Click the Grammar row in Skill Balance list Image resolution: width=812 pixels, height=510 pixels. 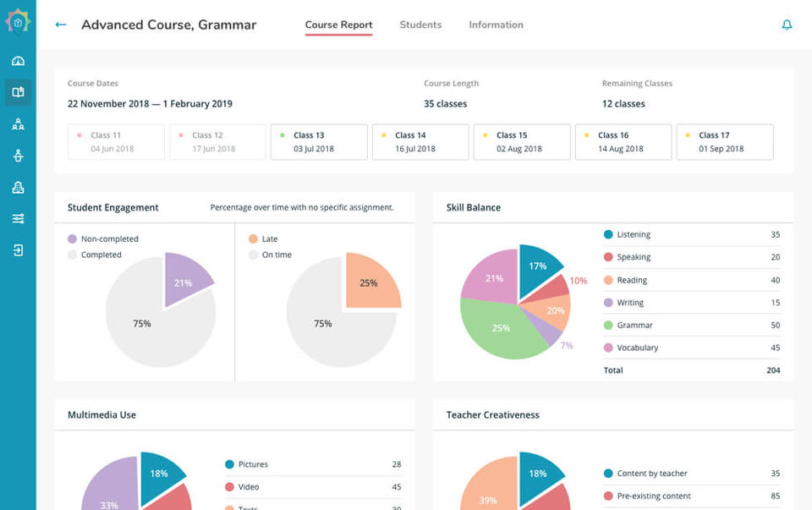692,325
